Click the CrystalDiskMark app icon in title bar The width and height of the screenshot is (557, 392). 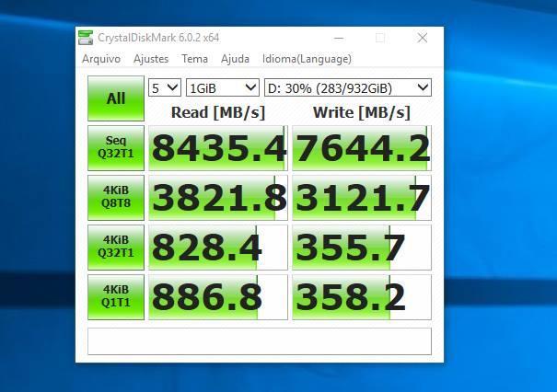click(x=86, y=38)
